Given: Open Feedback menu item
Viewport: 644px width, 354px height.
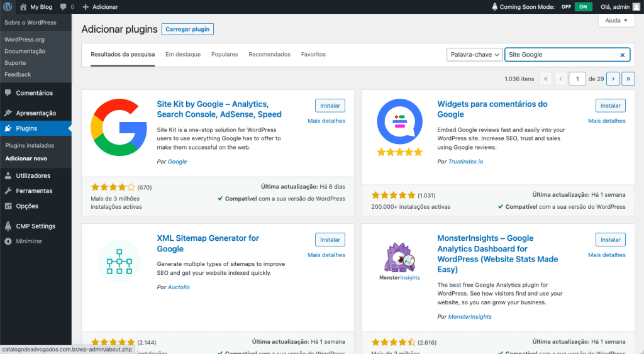Looking at the screenshot, I should click(18, 74).
